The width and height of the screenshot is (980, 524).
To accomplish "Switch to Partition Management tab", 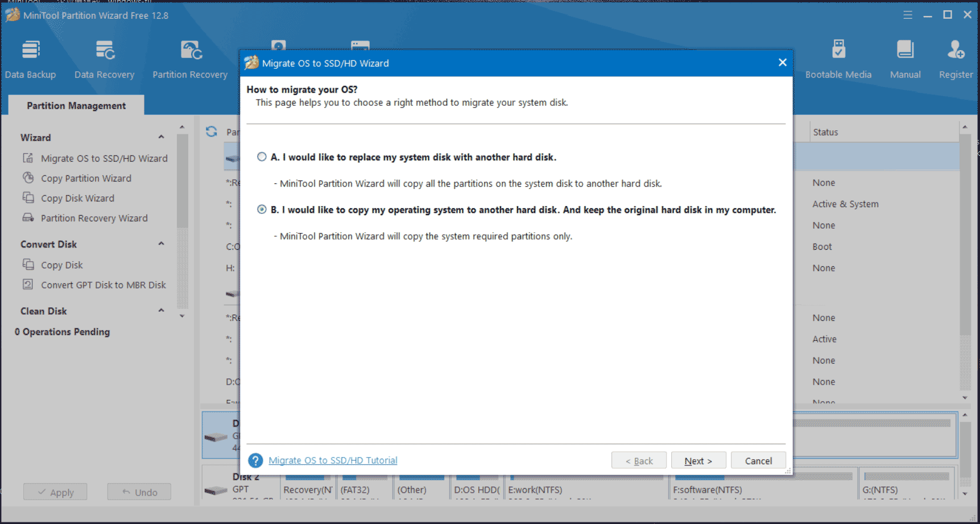I will (76, 105).
